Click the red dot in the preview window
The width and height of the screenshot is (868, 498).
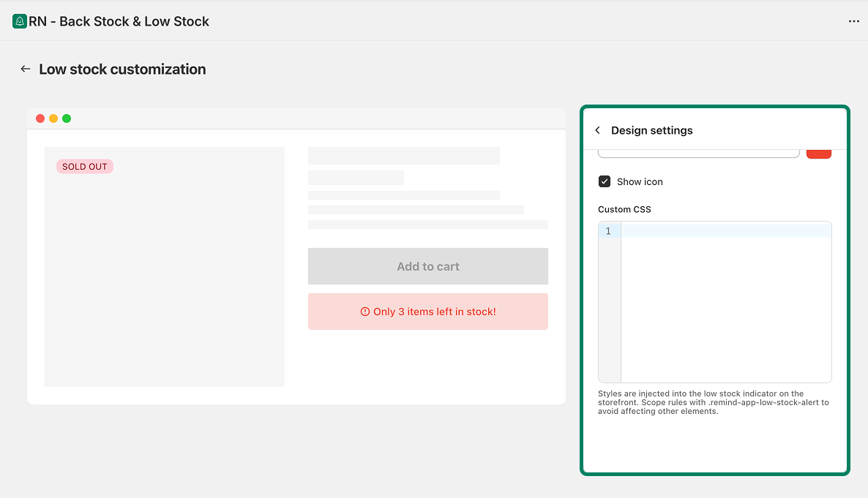40,118
